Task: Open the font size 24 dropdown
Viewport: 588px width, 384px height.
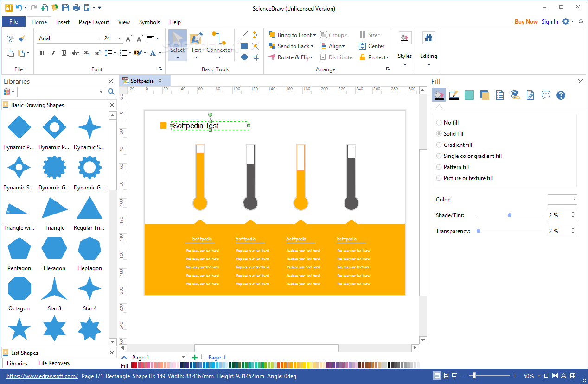Action: [120, 38]
